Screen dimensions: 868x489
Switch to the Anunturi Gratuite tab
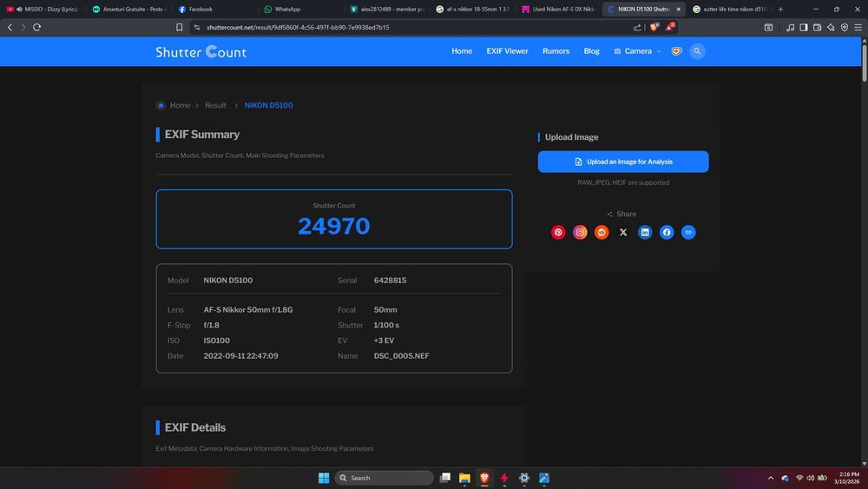pos(129,9)
